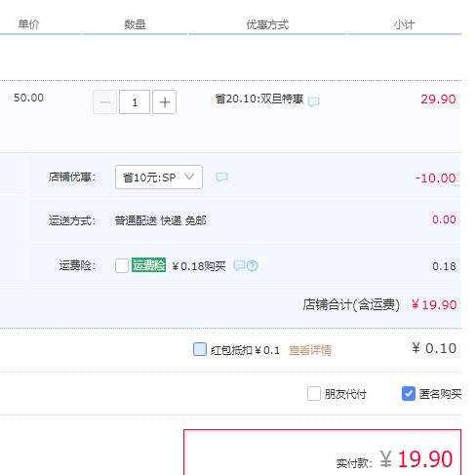Click the dropdown chevron in 店铺优惠 selector
The width and height of the screenshot is (476, 475).
[x=189, y=177]
